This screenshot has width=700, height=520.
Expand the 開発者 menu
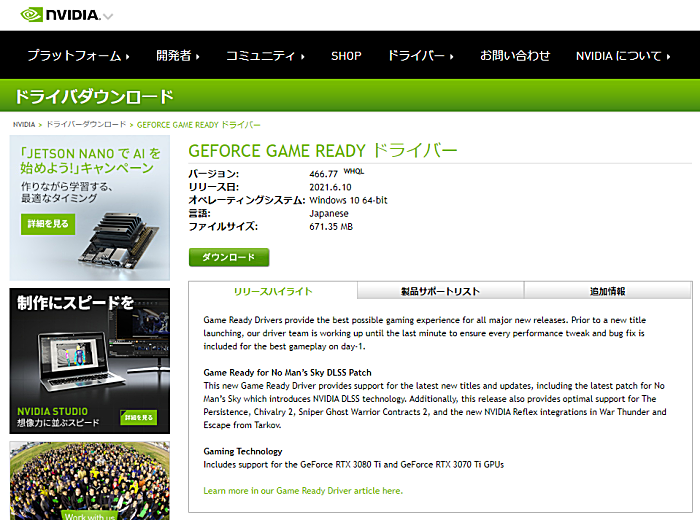pyautogui.click(x=178, y=56)
